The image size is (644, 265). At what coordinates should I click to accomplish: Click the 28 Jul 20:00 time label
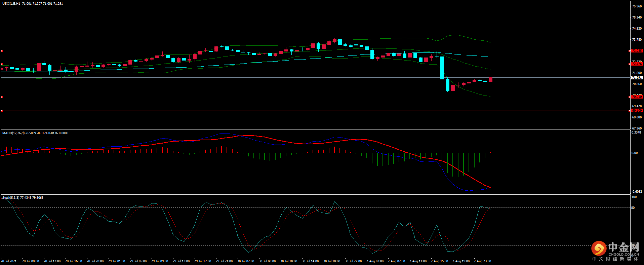95,261
